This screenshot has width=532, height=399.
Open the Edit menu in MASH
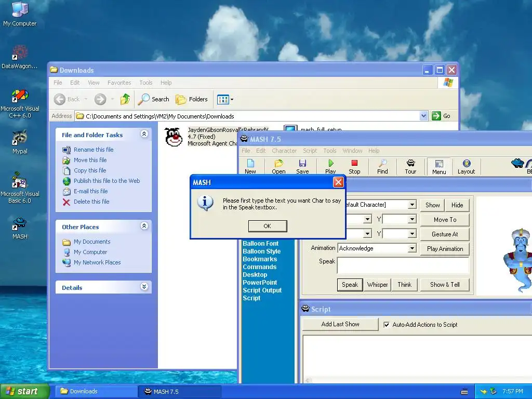[x=261, y=151]
